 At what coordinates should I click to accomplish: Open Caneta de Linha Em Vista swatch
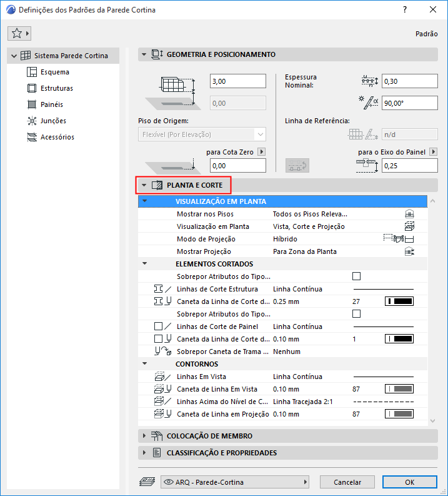pos(399,389)
